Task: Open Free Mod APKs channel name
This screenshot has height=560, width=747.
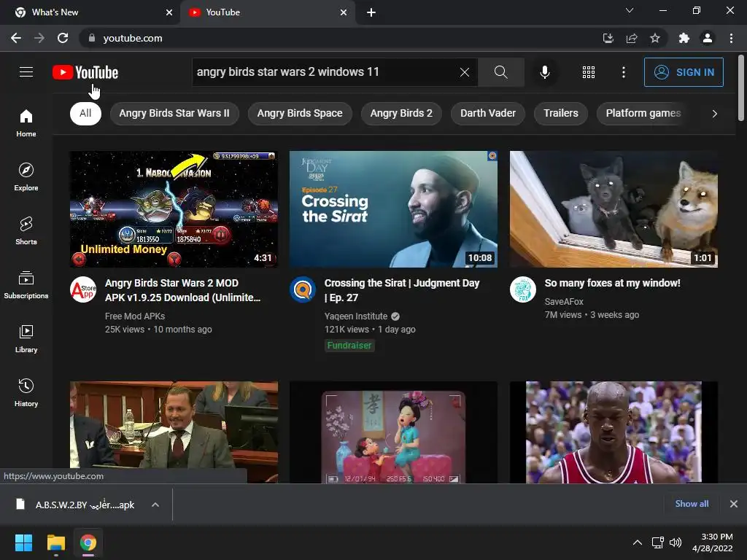Action: 135,316
